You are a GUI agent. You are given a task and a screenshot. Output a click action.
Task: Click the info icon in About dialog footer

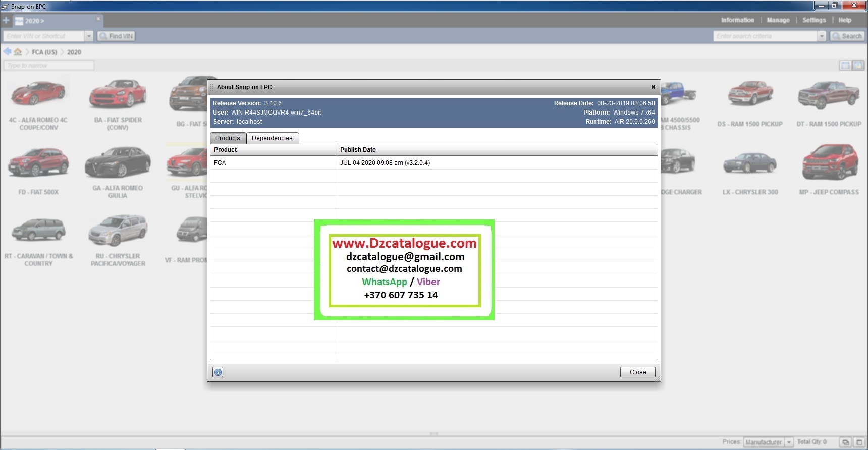click(x=218, y=372)
